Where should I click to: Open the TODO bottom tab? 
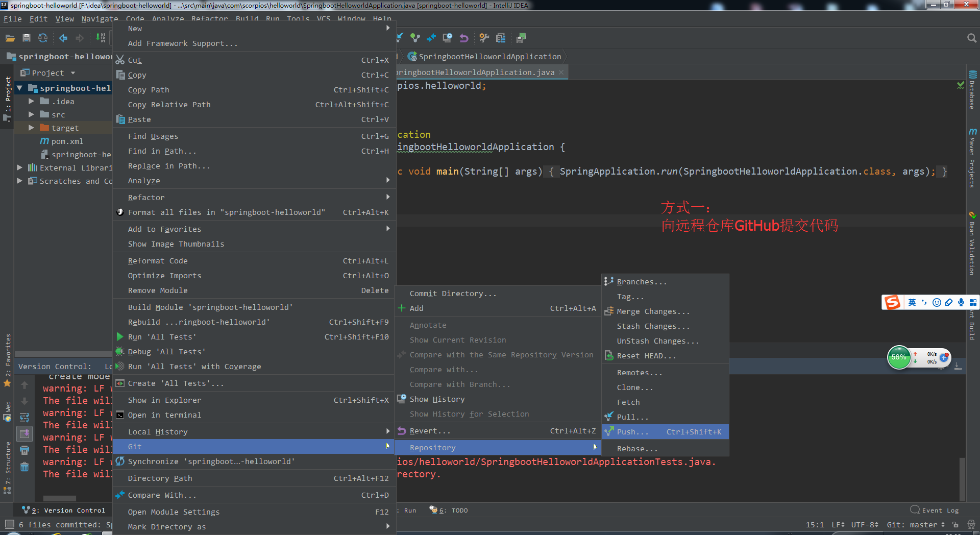point(449,510)
